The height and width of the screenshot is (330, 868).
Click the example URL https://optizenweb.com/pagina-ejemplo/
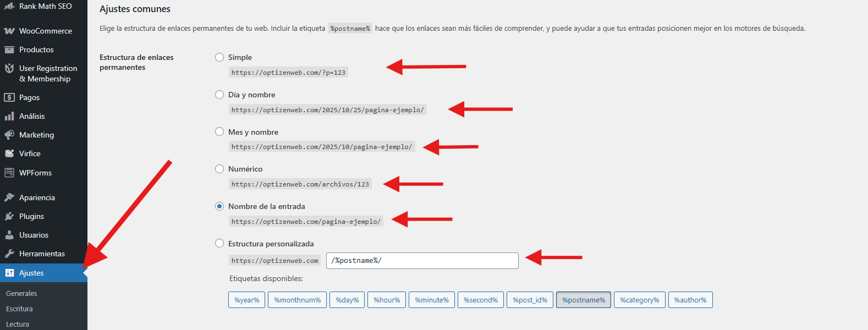(x=306, y=222)
